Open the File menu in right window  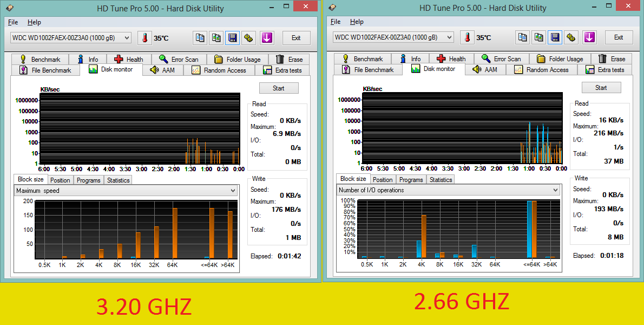(336, 22)
